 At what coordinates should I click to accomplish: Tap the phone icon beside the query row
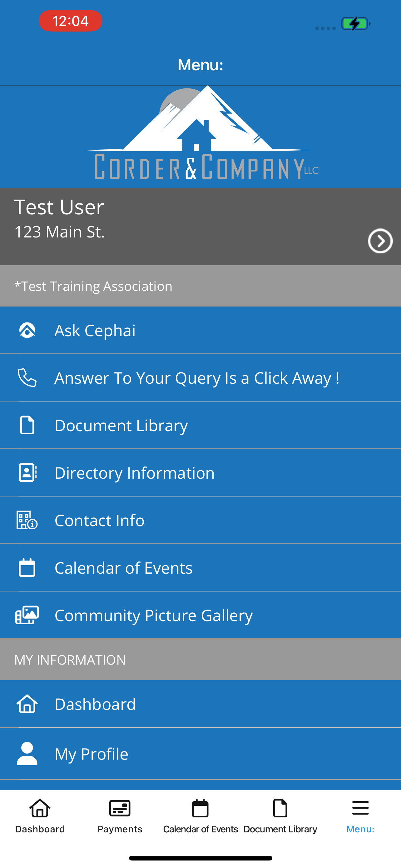tap(27, 377)
